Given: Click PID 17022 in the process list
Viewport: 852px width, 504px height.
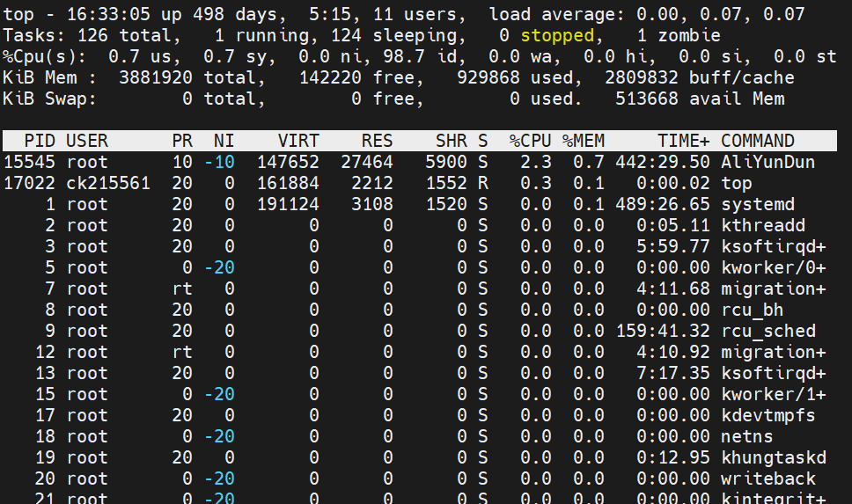Looking at the screenshot, I should pos(29,183).
